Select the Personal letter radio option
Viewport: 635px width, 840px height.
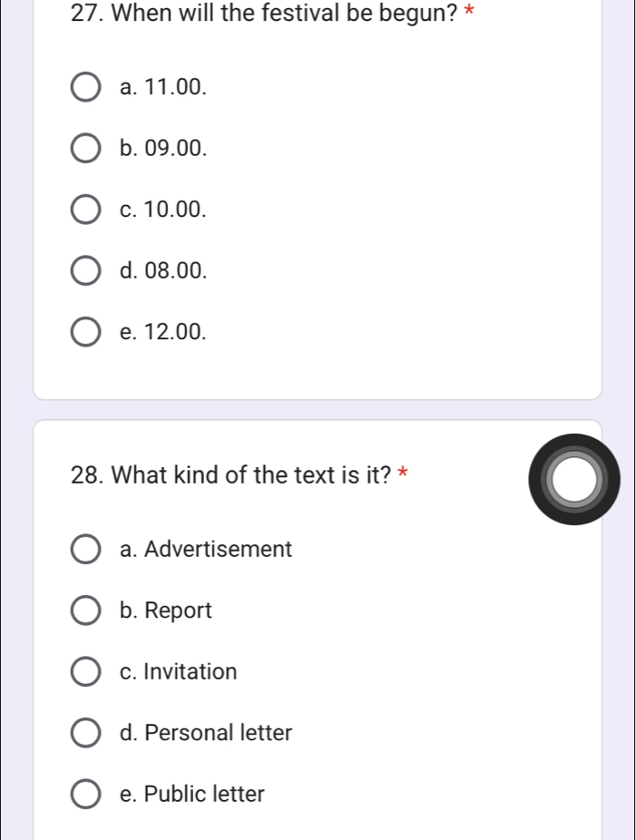(x=86, y=733)
